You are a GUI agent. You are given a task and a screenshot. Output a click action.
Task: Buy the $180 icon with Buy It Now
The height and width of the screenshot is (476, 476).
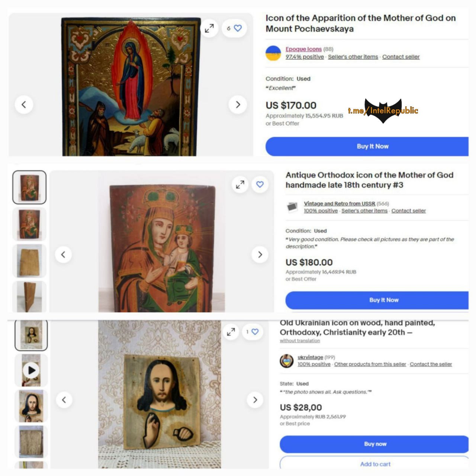click(x=377, y=300)
